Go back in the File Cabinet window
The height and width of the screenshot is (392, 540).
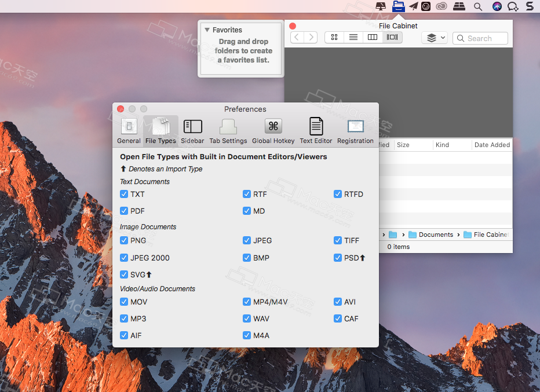coord(297,37)
